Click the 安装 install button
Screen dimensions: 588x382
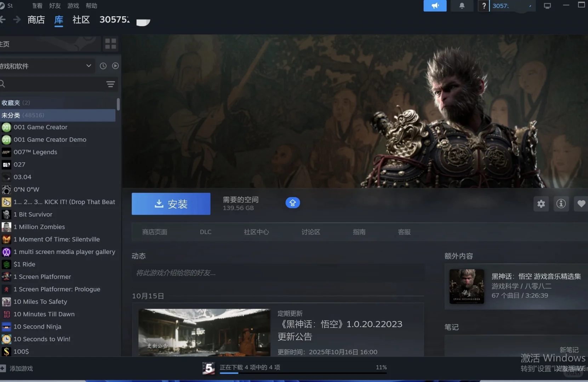point(171,204)
